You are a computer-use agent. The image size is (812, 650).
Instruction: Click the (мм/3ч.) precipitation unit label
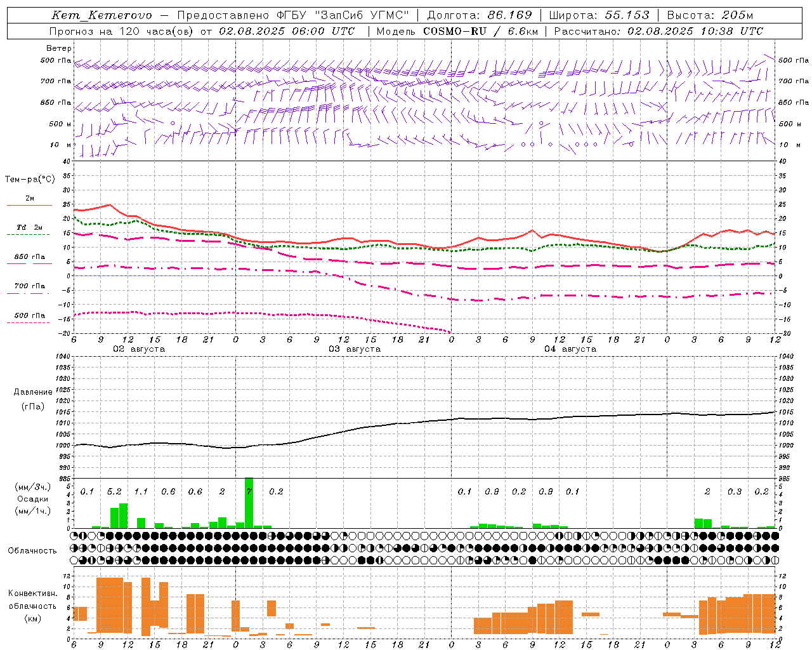pos(33,487)
